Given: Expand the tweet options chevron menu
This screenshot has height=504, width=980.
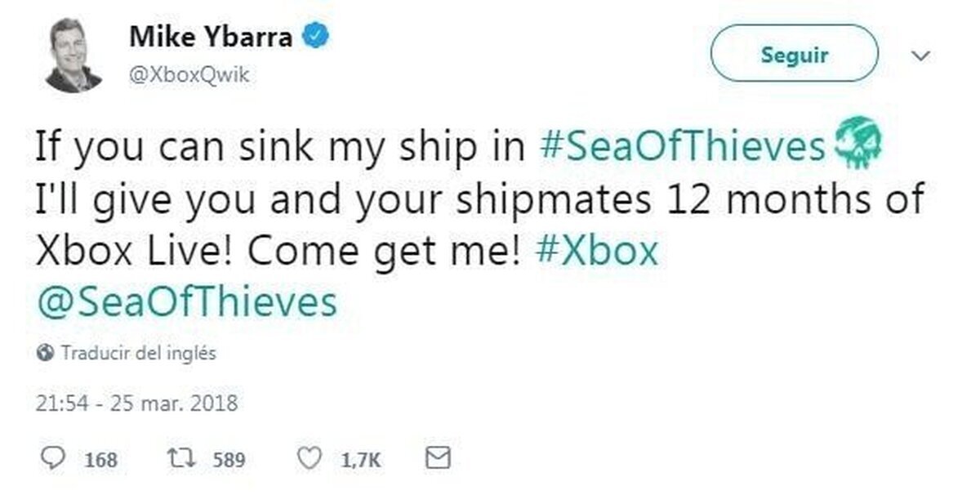Looking at the screenshot, I should coord(920,56).
